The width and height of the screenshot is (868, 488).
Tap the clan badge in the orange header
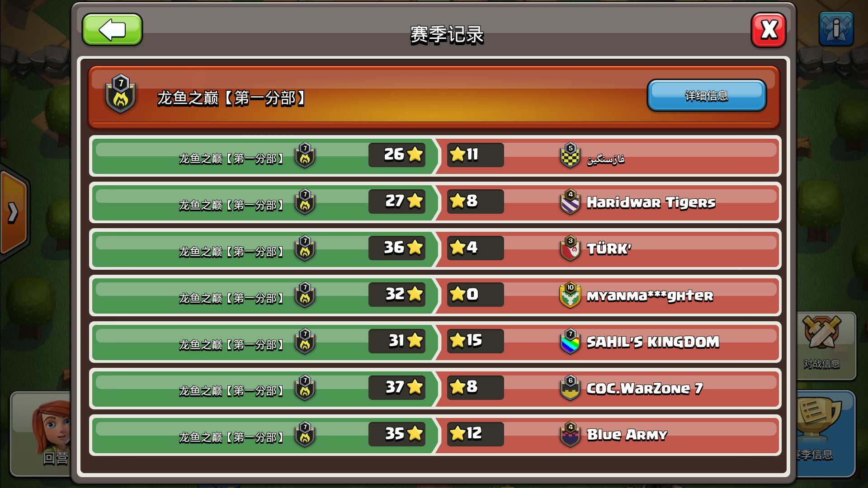121,94
